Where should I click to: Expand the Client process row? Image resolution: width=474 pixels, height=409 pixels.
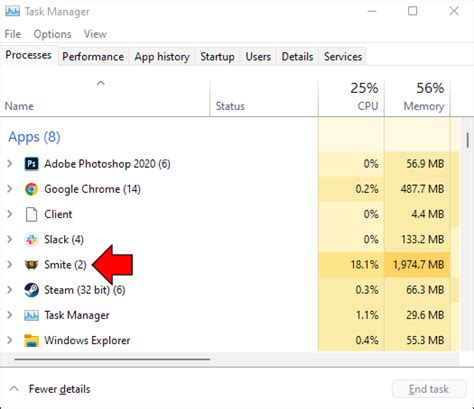pos(10,214)
